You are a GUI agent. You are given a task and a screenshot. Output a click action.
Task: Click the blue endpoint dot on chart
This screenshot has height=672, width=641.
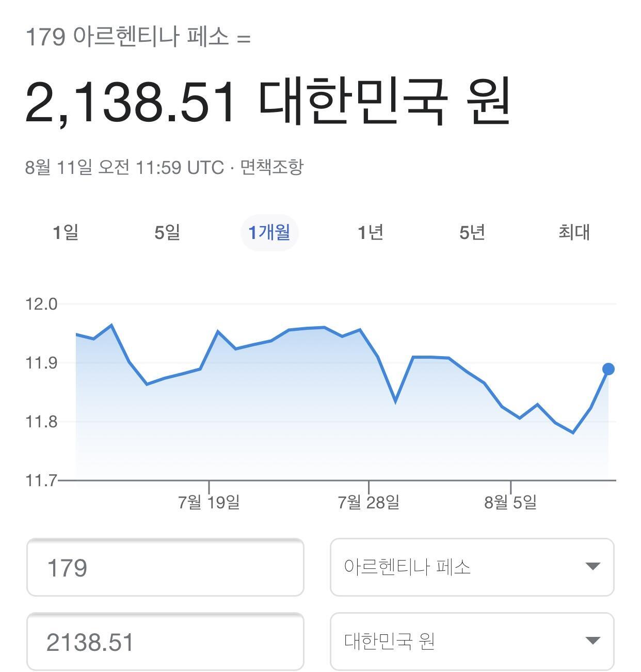coord(608,369)
